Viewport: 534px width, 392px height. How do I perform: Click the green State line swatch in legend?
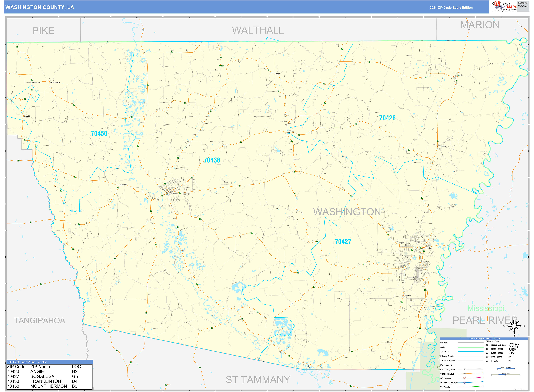tap(471, 347)
